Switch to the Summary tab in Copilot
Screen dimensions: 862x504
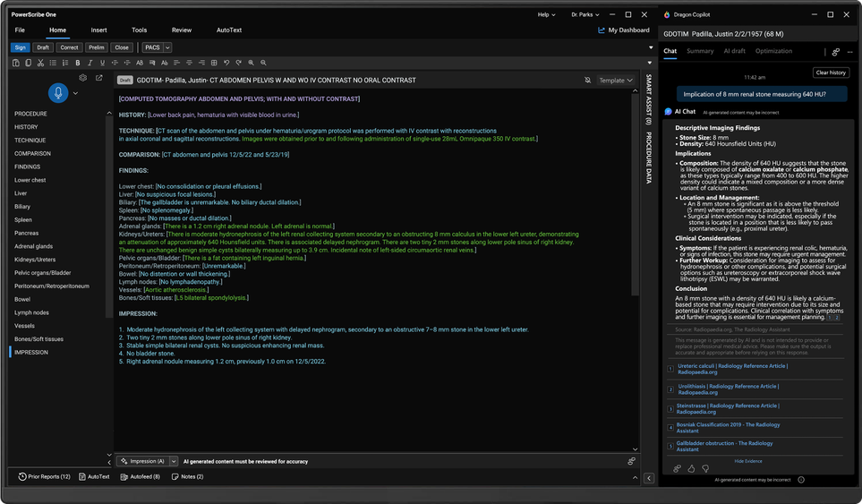tap(700, 51)
